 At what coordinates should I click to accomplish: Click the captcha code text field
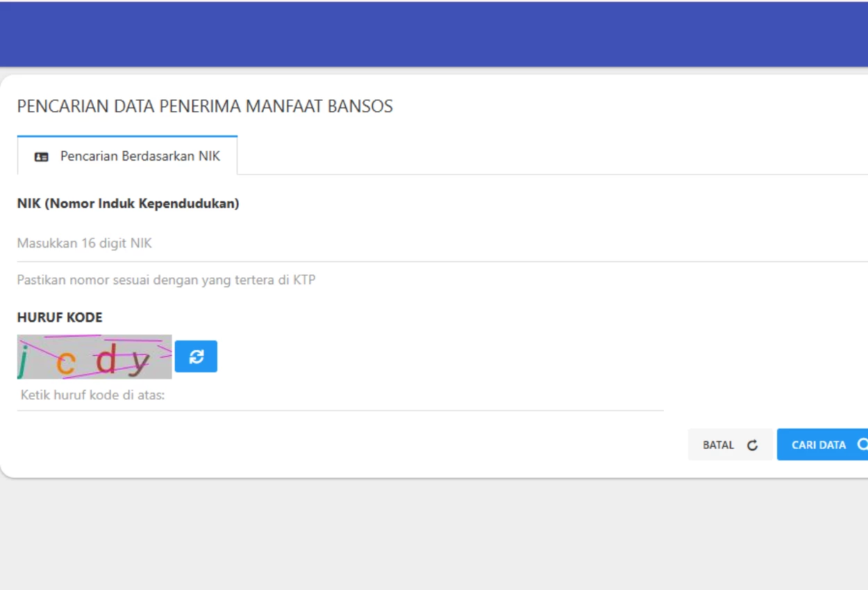[340, 395]
